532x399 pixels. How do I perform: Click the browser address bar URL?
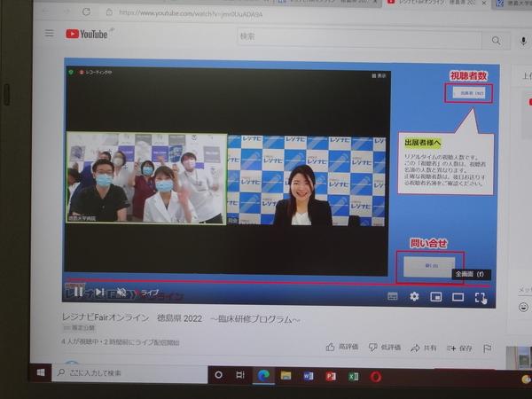191,14
